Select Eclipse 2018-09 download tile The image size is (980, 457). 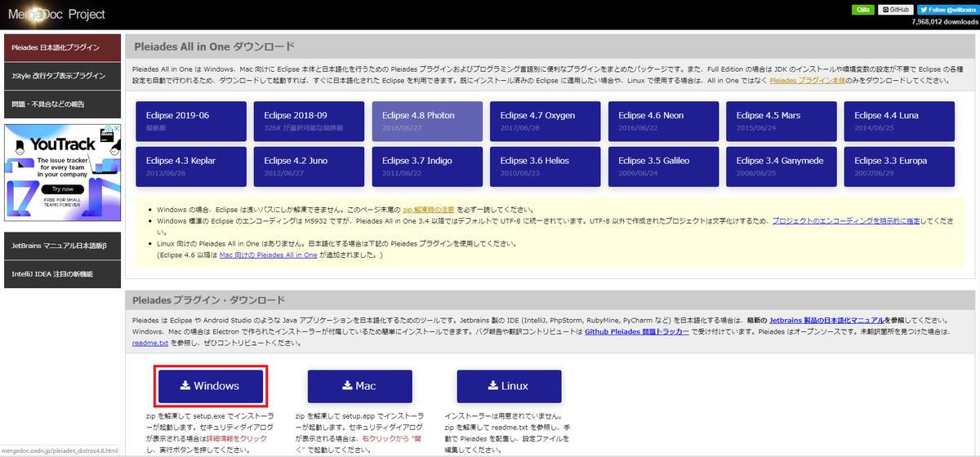[309, 122]
